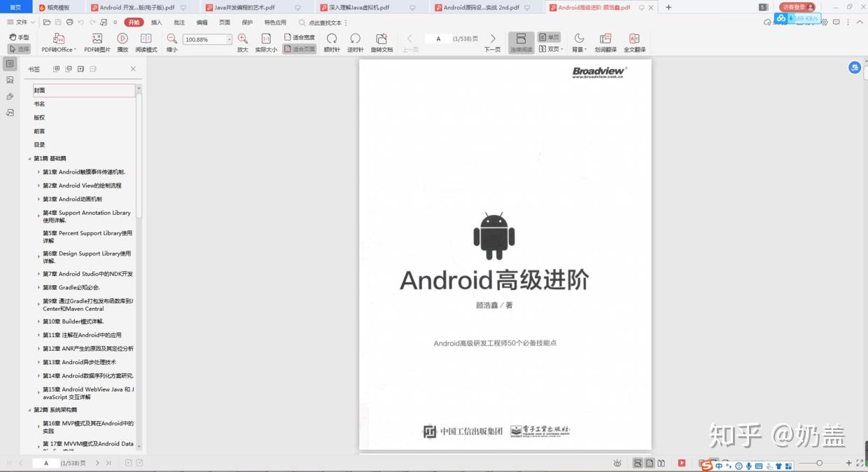Toggle the 手型 hand tool
This screenshot has height=472, width=868.
19,37
